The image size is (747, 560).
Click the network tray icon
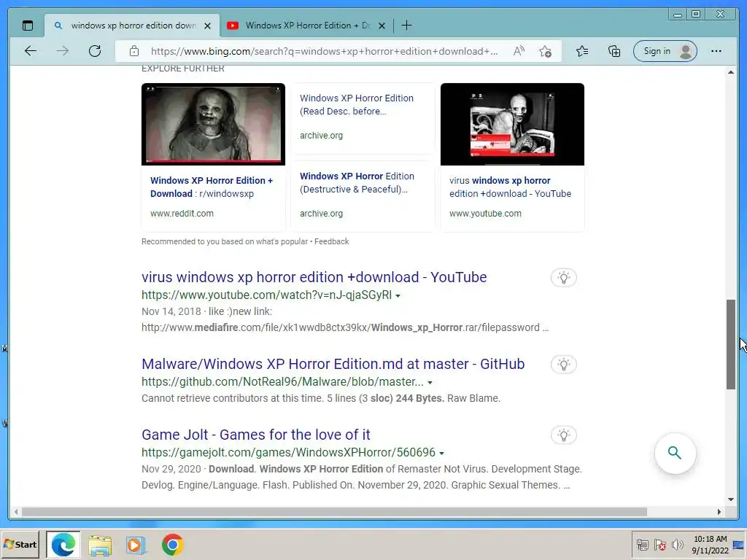642,544
